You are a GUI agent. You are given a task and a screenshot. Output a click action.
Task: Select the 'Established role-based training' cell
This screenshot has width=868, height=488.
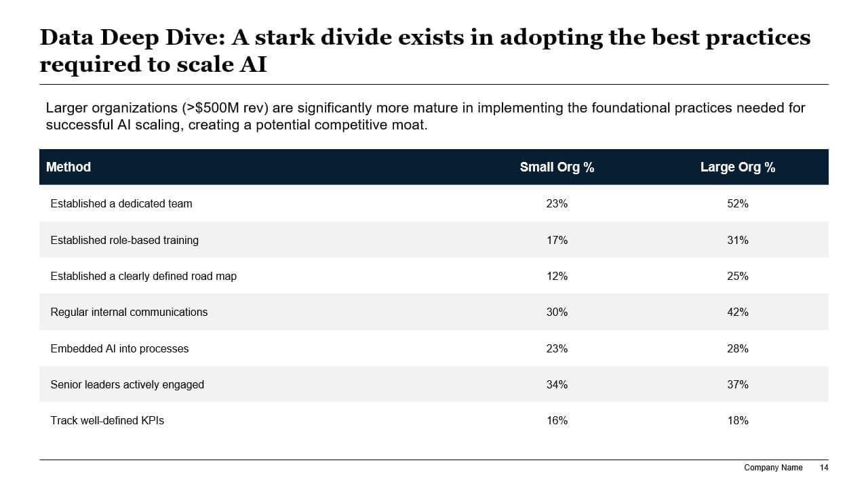point(125,240)
